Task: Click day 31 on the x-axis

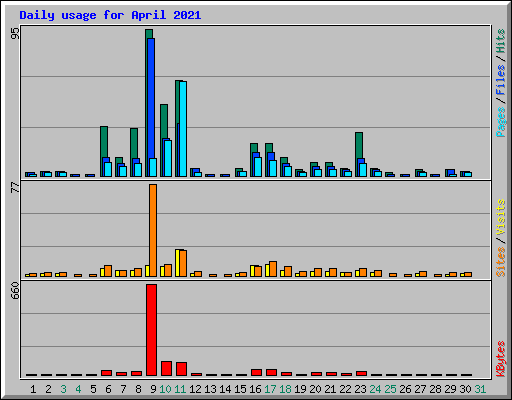Action: [x=480, y=389]
